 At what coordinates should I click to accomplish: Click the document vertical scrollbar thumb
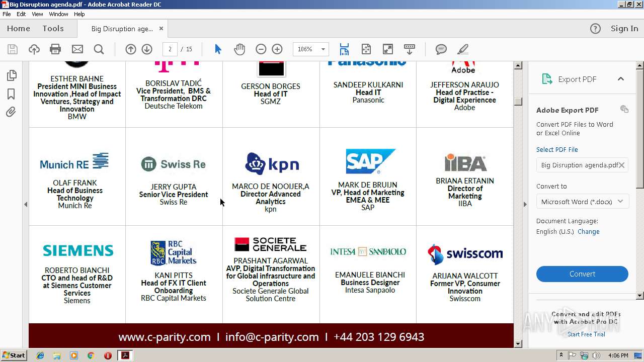pyautogui.click(x=518, y=101)
